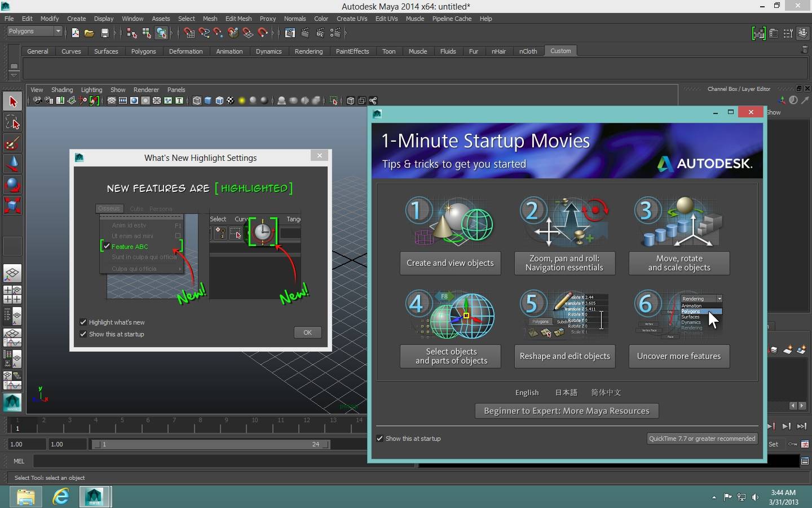Open viewport Panels menu
This screenshot has width=812, height=508.
176,90
